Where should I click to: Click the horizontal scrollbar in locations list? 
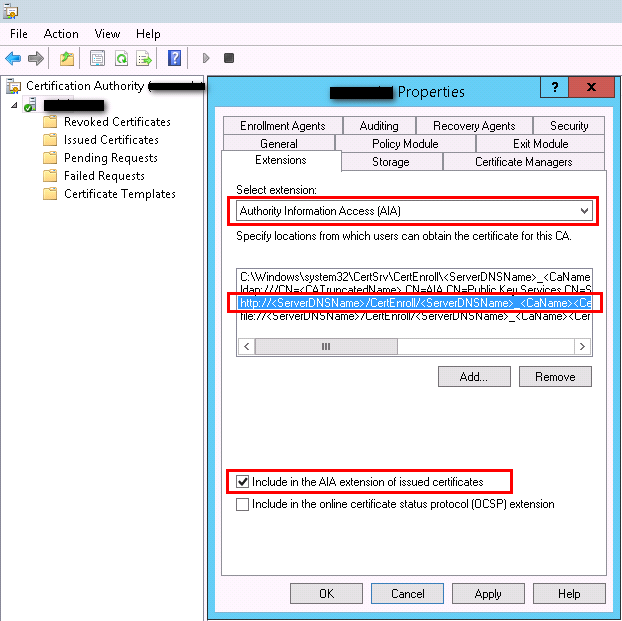pos(414,346)
